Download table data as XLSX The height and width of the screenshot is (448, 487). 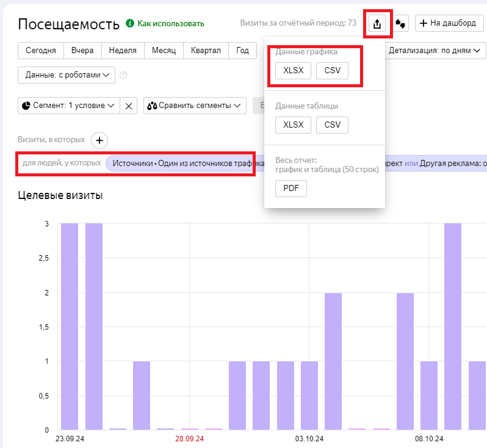pyautogui.click(x=293, y=125)
